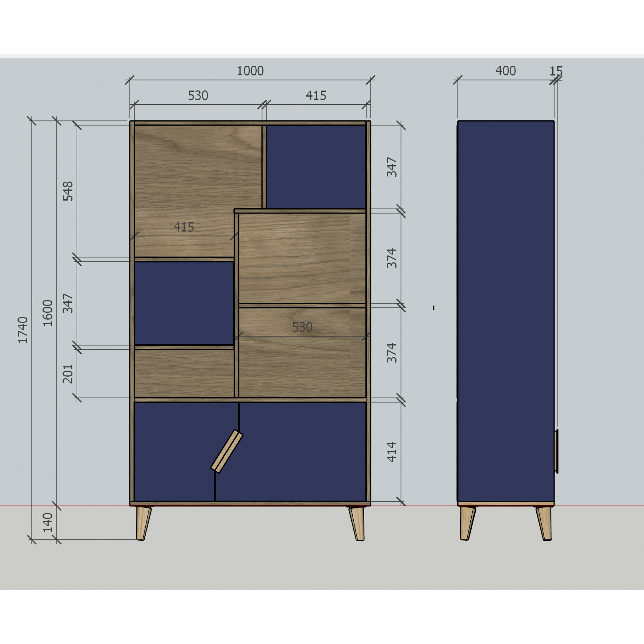
Task: Click the 15 door thickness dimension label
Action: [556, 71]
